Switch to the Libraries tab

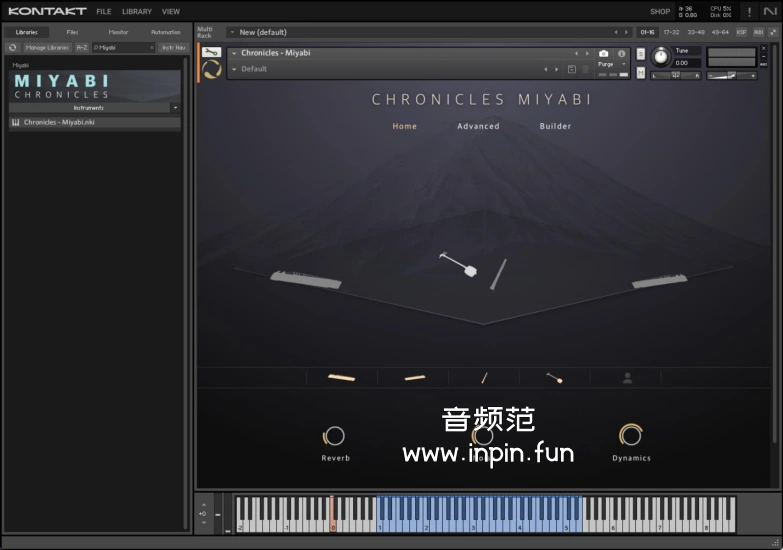[26, 32]
